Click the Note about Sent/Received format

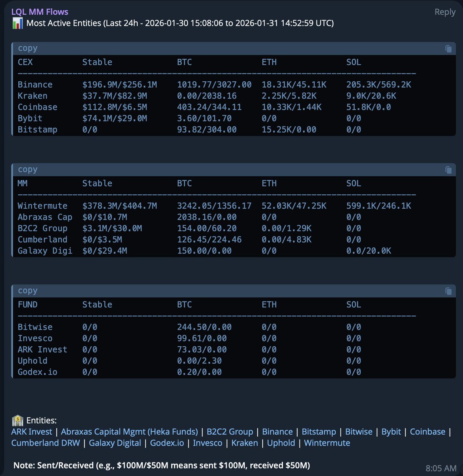click(161, 465)
